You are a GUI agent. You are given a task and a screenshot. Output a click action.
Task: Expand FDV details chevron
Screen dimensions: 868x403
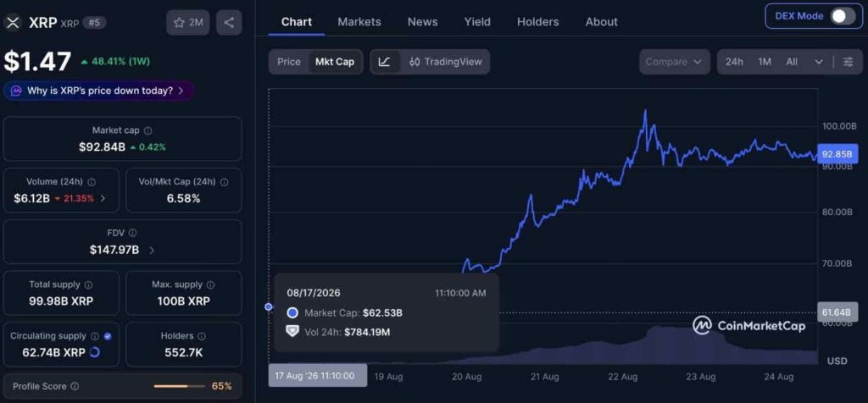tap(152, 250)
